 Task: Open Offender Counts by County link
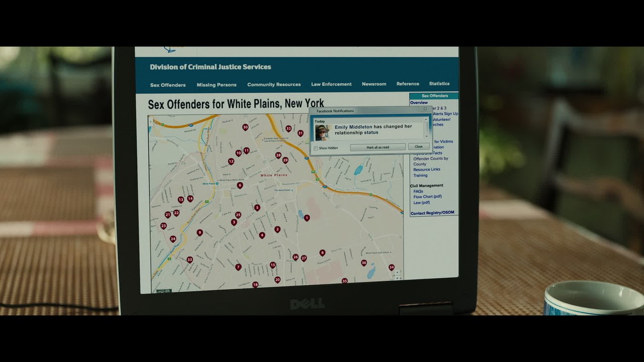pyautogui.click(x=431, y=161)
